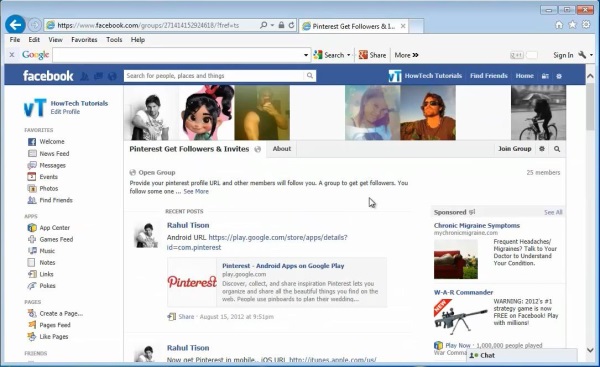The width and height of the screenshot is (600, 367).
Task: Open Edit Profile link
Action: pos(65,112)
